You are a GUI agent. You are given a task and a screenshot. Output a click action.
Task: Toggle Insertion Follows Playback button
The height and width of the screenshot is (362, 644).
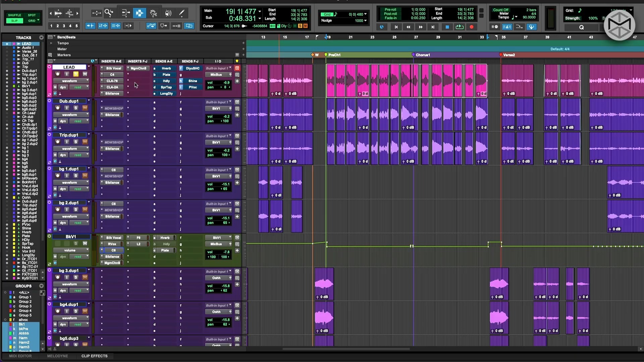coord(128,26)
